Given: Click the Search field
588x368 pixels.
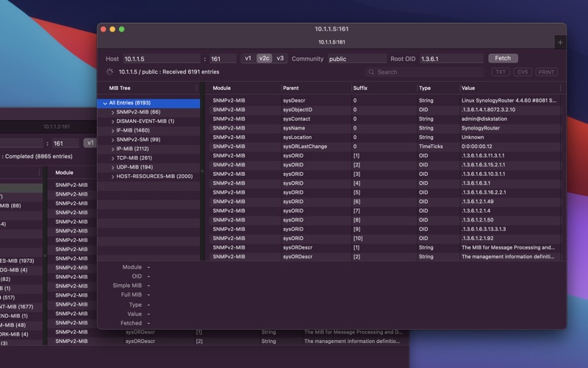Looking at the screenshot, I should point(425,72).
